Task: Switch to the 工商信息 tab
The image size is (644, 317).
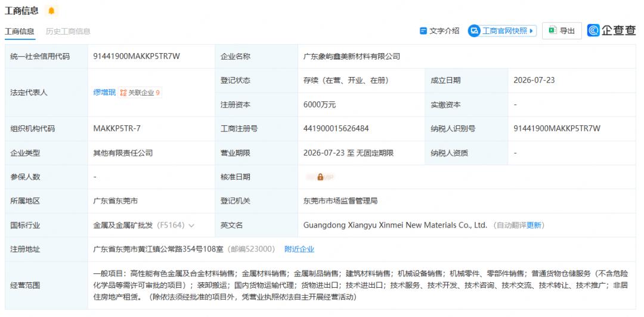Action: pyautogui.click(x=19, y=32)
